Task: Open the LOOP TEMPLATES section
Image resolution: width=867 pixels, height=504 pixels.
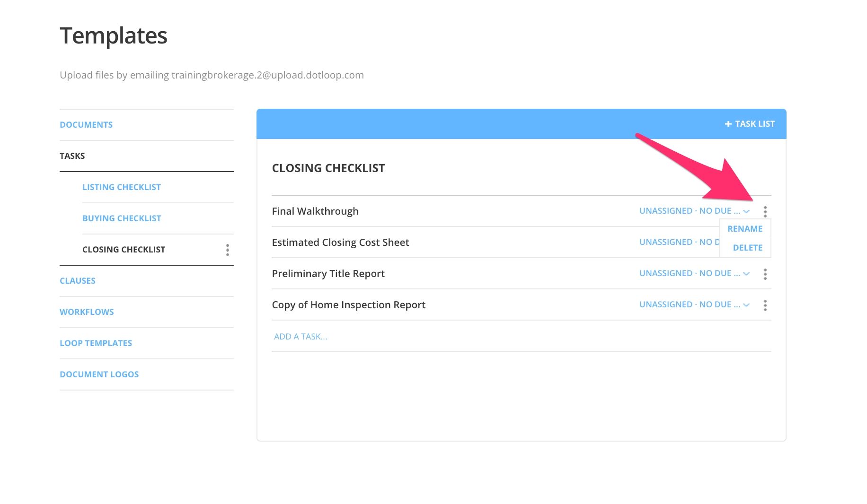Action: pos(96,343)
